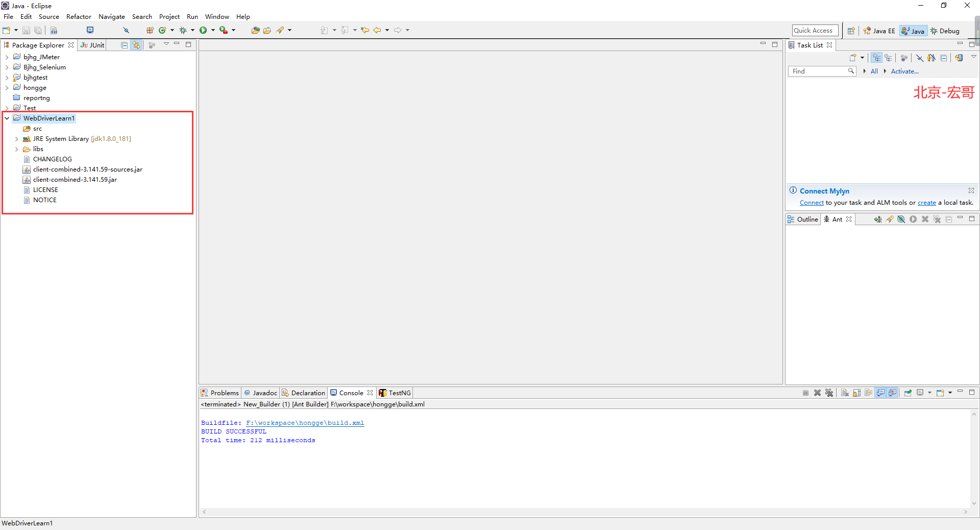Screen dimensions: 980x530
Task: Click Pin Console icon
Action: (x=908, y=393)
